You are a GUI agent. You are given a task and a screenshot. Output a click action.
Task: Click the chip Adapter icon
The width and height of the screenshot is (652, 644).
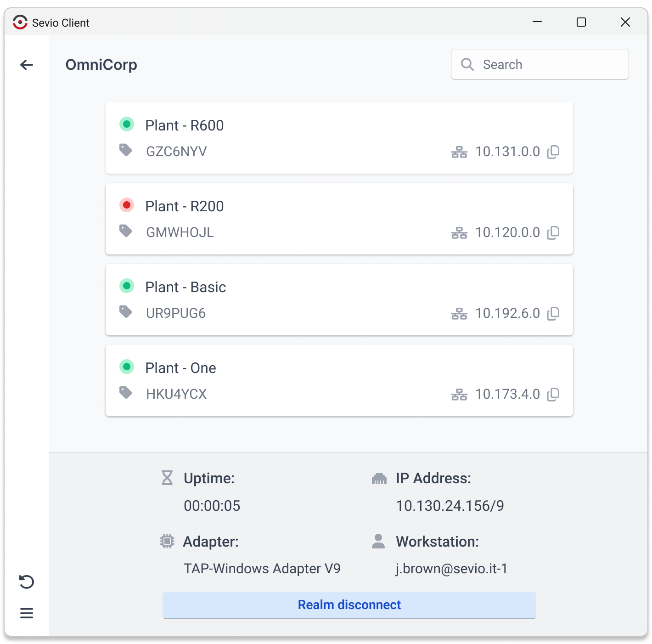click(167, 541)
